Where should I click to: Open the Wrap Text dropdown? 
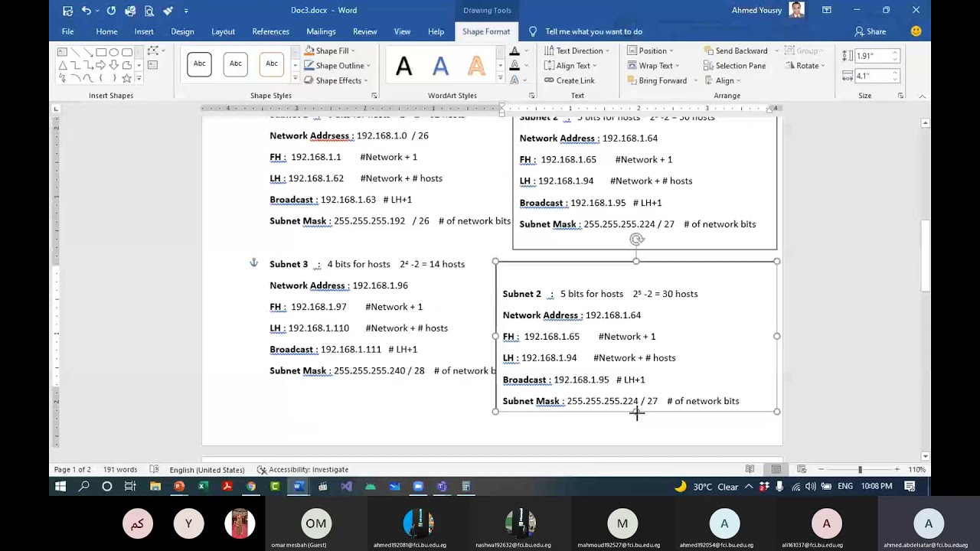click(x=654, y=66)
